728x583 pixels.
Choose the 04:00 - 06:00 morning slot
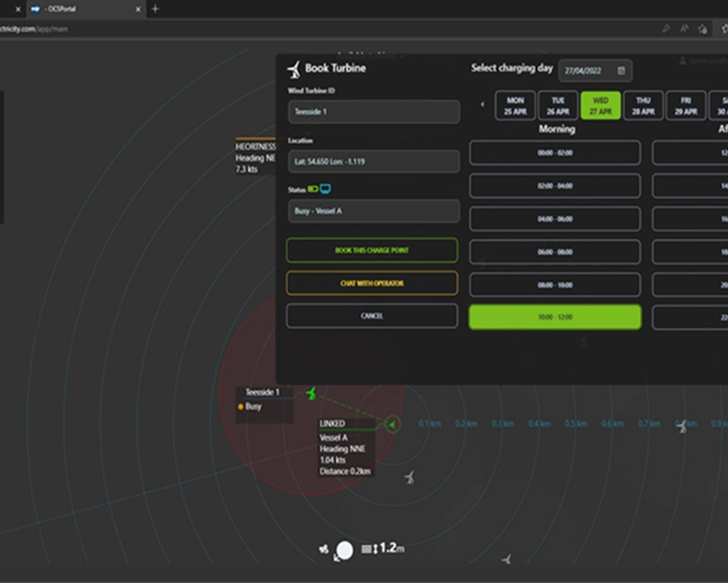click(x=555, y=219)
